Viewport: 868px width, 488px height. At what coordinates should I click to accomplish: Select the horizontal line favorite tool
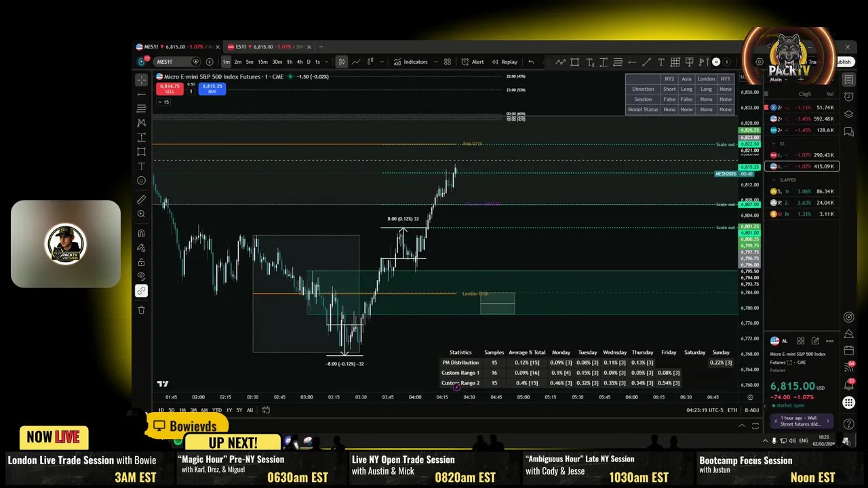(x=632, y=62)
